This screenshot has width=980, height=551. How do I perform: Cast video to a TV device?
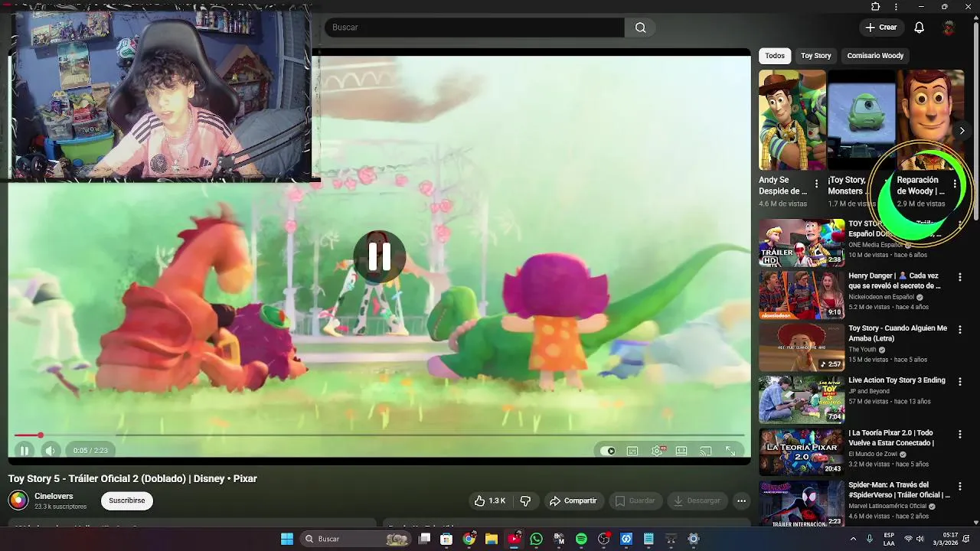pos(706,451)
